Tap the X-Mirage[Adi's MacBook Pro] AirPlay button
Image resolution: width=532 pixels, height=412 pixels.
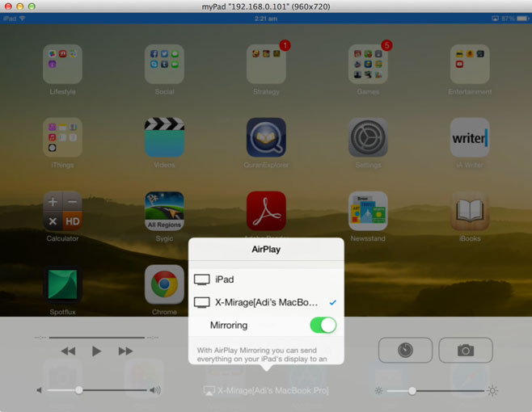pos(266,391)
